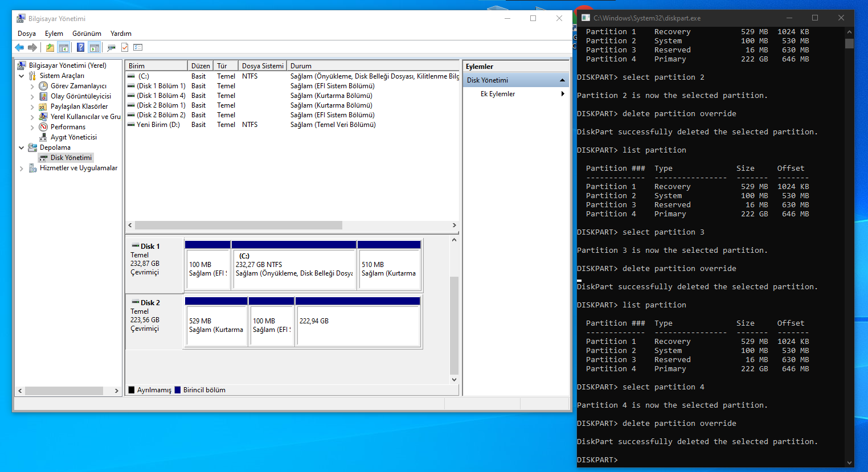Screen dimensions: 868x472
Task: Expand the Hizmetler ve Uygulamalar tree node
Action: [x=22, y=168]
